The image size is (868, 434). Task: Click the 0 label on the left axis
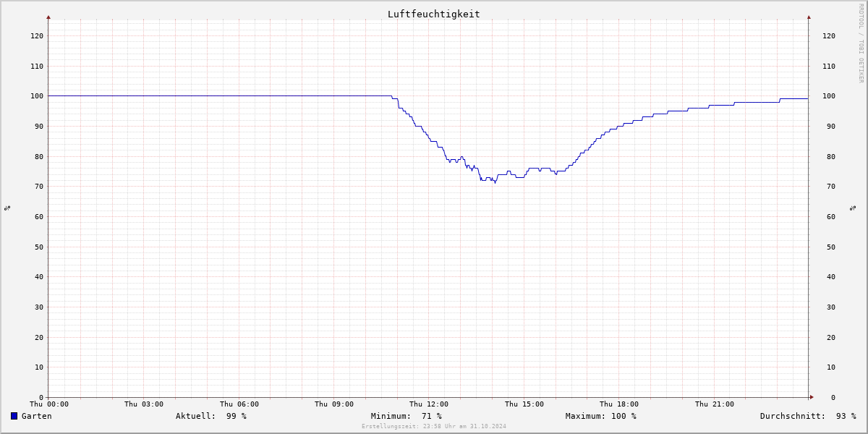pos(41,397)
